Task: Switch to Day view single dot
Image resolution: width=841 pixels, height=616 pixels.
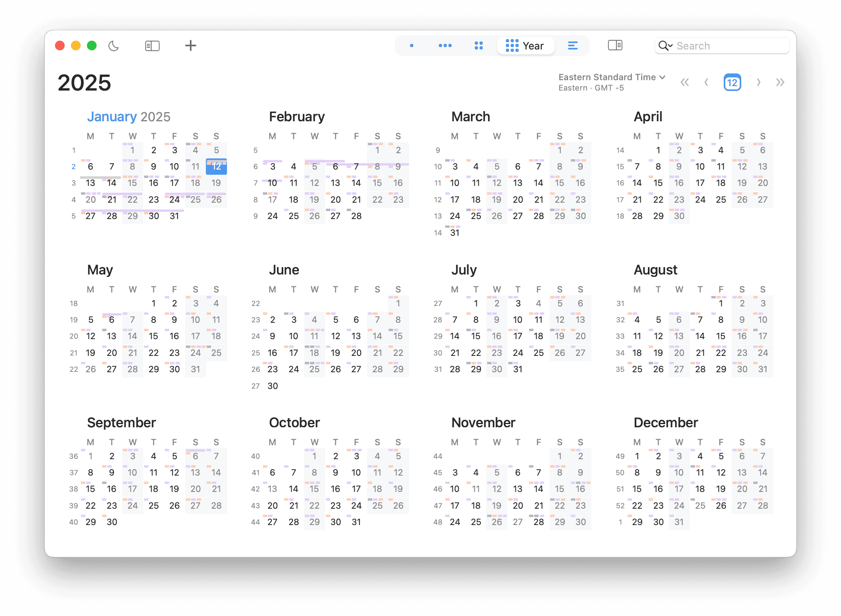Action: (x=412, y=45)
